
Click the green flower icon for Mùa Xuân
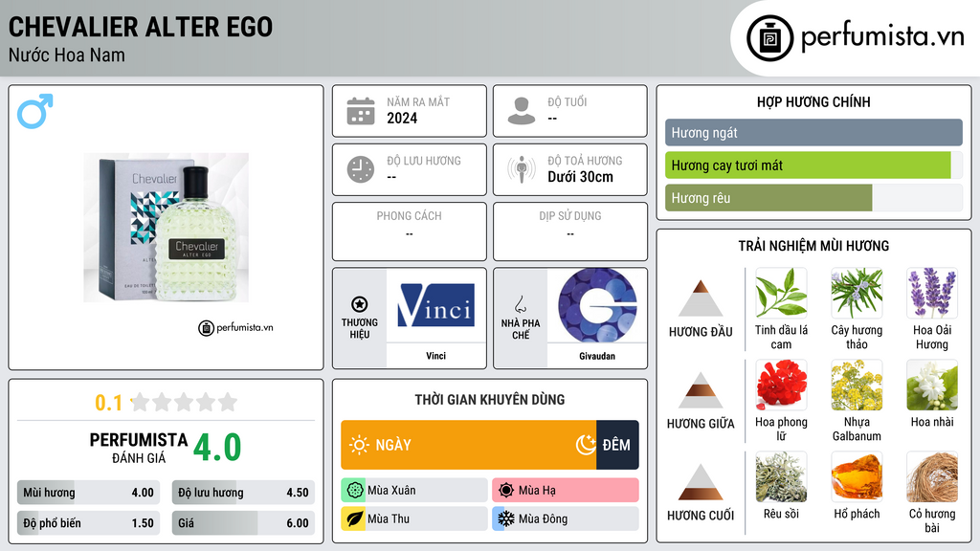pos(354,491)
